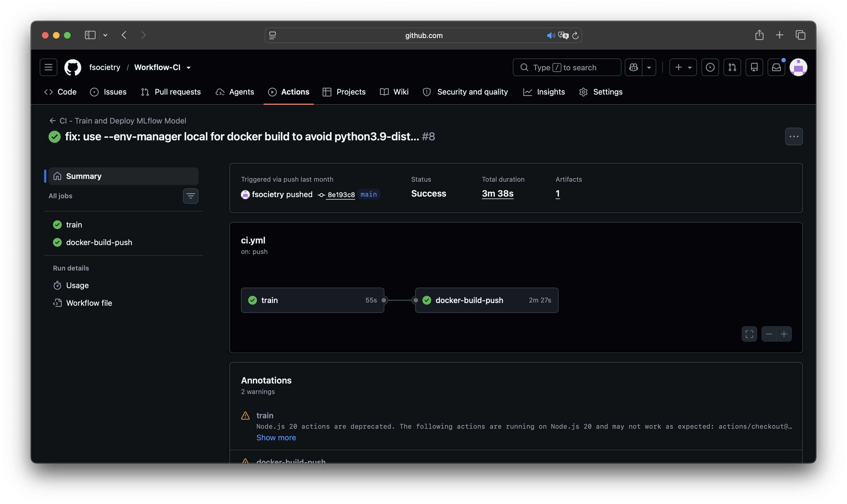Open the Create new plus dropdown in the header
The height and width of the screenshot is (504, 847).
[x=683, y=67]
